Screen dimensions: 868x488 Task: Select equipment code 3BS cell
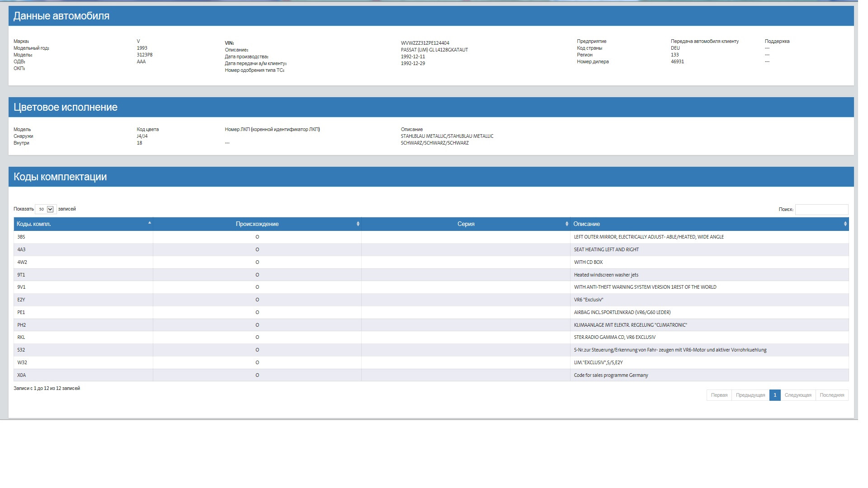tap(83, 237)
